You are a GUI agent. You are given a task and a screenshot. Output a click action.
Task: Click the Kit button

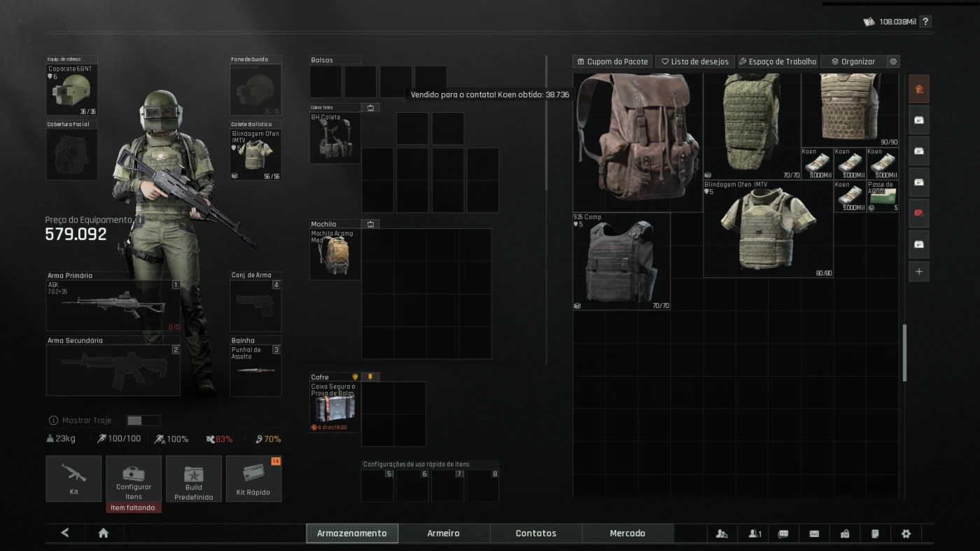click(73, 479)
